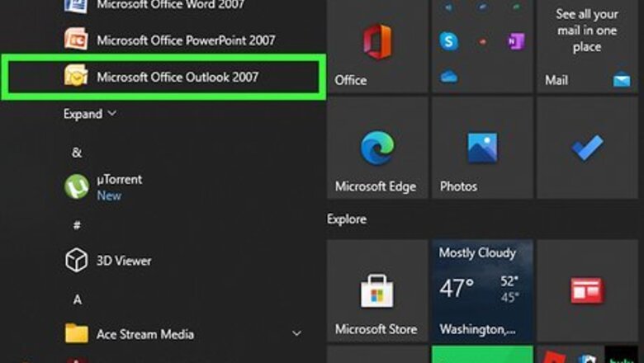This screenshot has width=644, height=363.
Task: Open the Photos tile
Action: coord(482,148)
